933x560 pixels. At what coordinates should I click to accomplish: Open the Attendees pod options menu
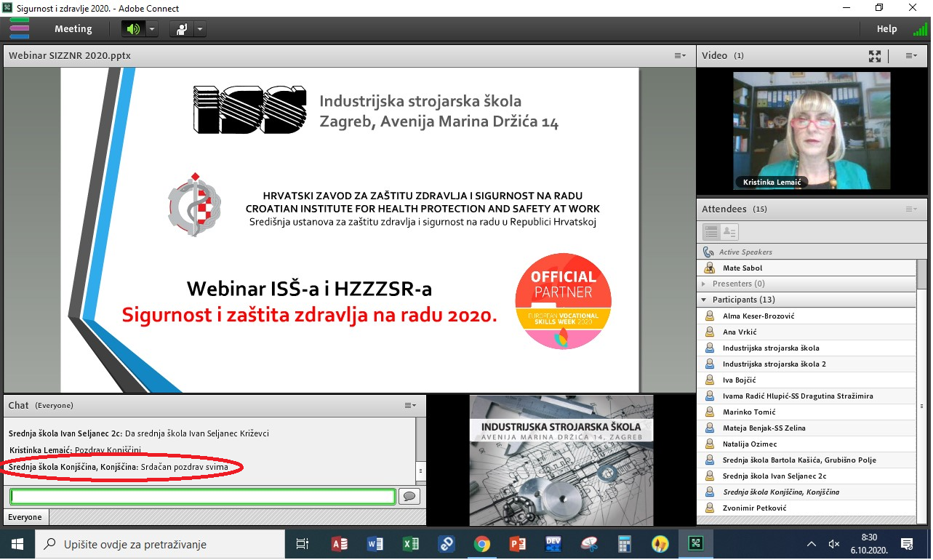911,209
